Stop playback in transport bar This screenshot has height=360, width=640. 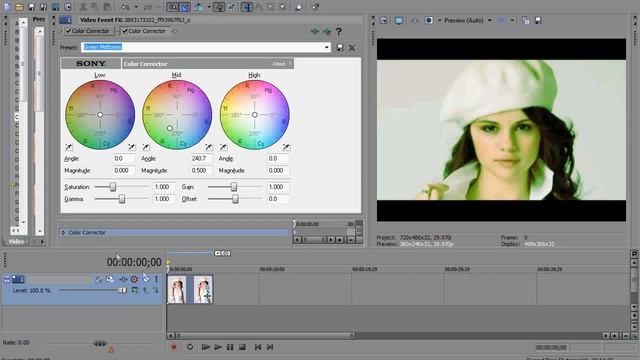[242, 347]
